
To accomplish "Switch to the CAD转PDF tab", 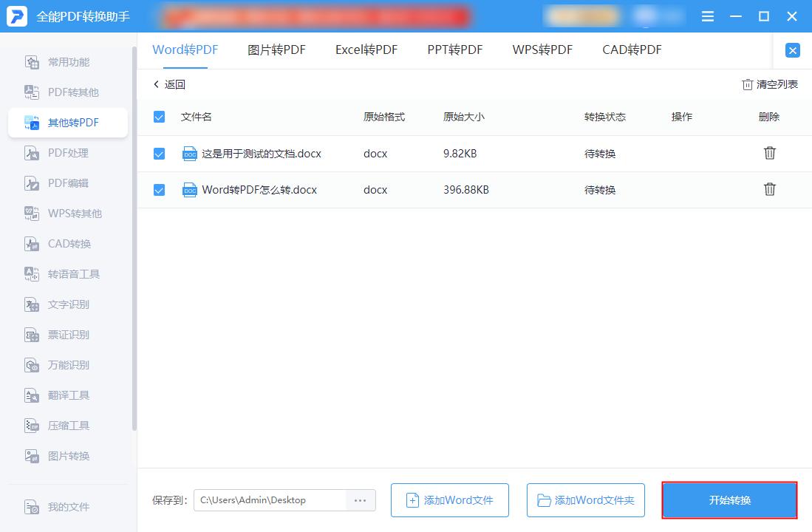I will click(631, 50).
